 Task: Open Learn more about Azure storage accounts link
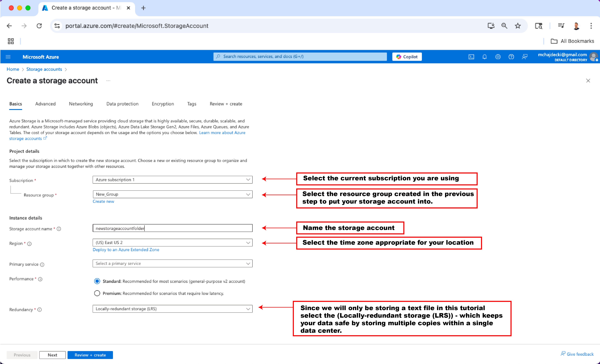[x=222, y=133]
